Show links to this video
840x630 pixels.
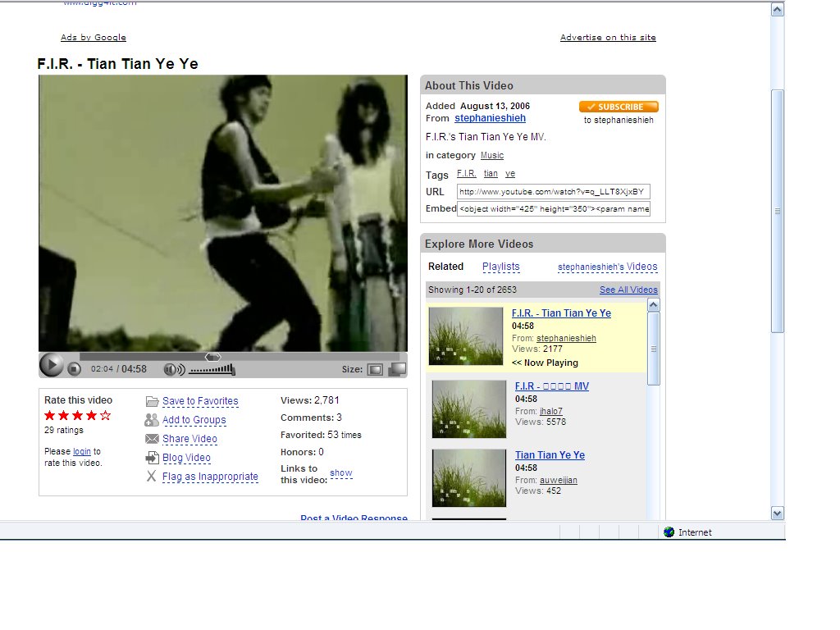click(341, 473)
